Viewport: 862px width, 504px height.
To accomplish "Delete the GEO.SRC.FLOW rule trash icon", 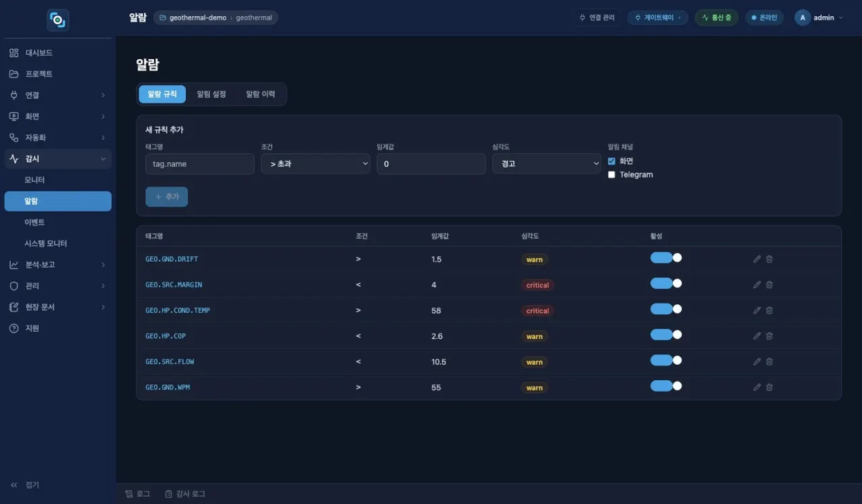I will click(x=769, y=361).
